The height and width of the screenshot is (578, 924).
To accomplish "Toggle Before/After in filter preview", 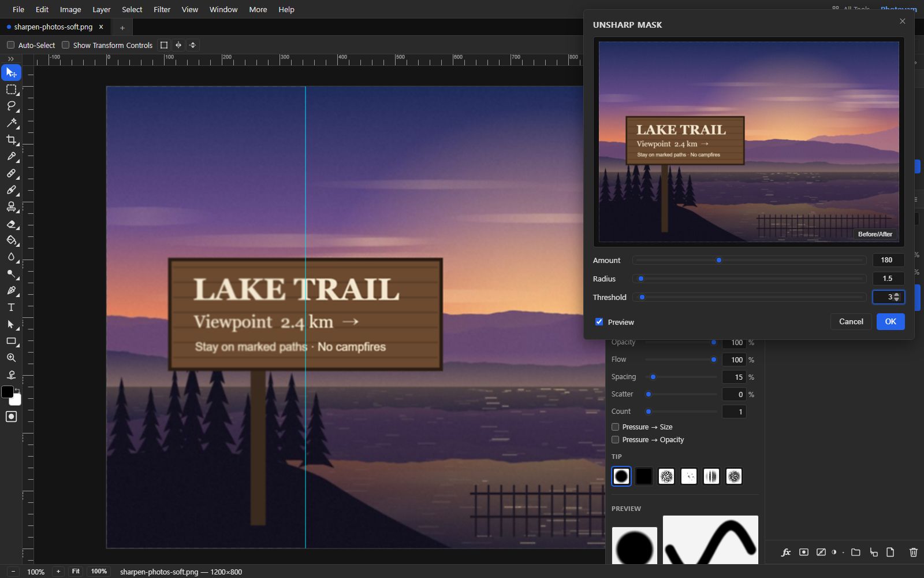I will tap(875, 234).
